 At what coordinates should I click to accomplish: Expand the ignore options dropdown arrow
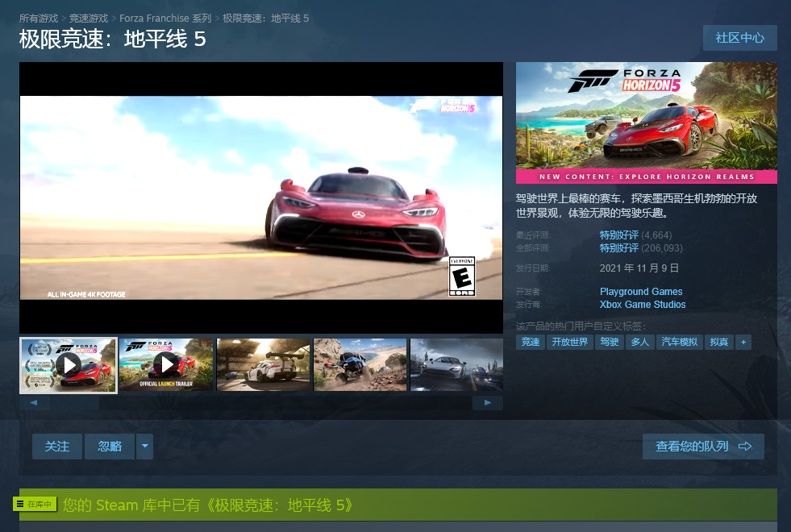click(145, 447)
